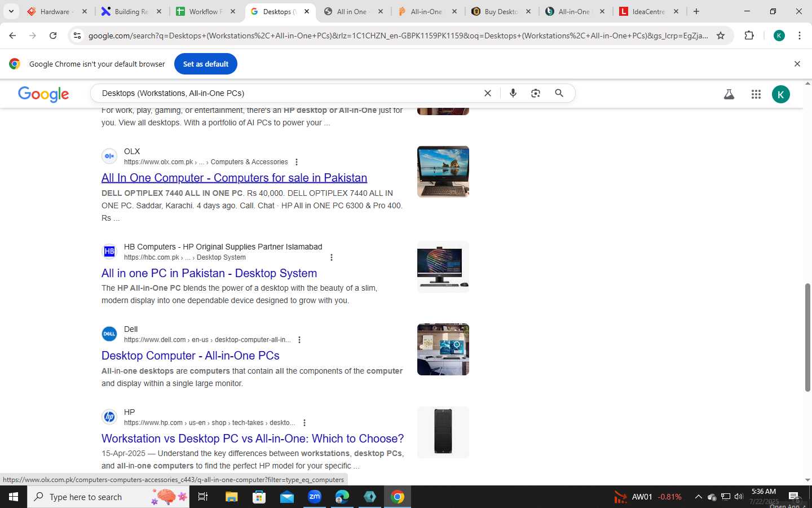Screen dimensions: 812x508
Task: Open Google Search Labs flask icon
Action: coord(729,94)
